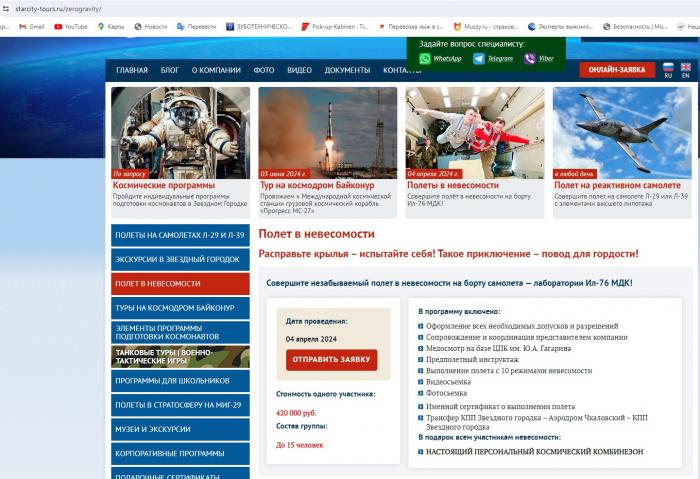Click 'НАСТОЯЩИЙ ПЕРСОНАЛЬНЫЙ КОСМИЧЕСКИЙ КОМБИНЕЗОН' entry
700x479 pixels.
[534, 452]
